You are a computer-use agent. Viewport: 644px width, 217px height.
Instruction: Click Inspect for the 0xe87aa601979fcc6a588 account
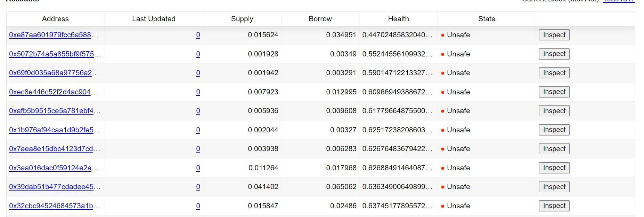554,35
